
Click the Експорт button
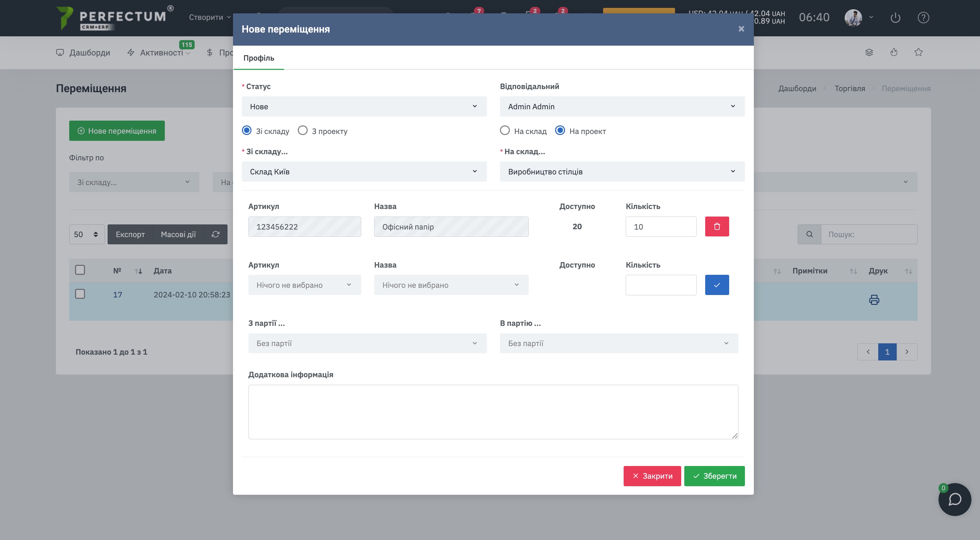coord(130,234)
